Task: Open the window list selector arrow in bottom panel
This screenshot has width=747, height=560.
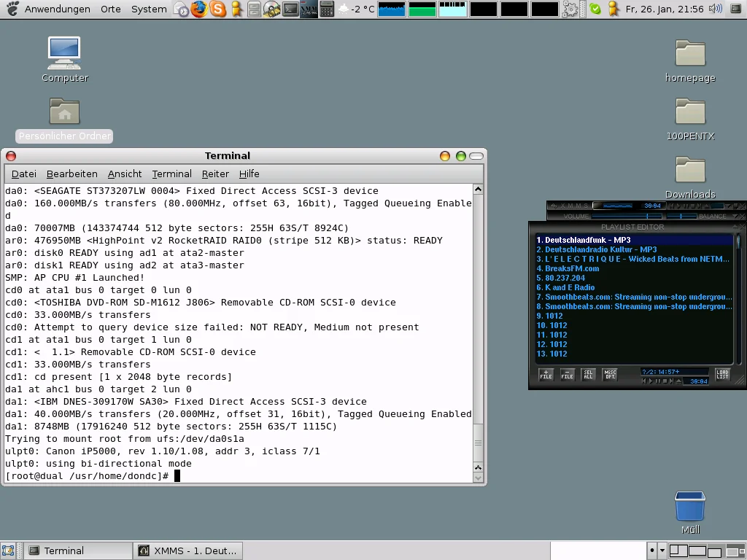Action: coord(662,551)
